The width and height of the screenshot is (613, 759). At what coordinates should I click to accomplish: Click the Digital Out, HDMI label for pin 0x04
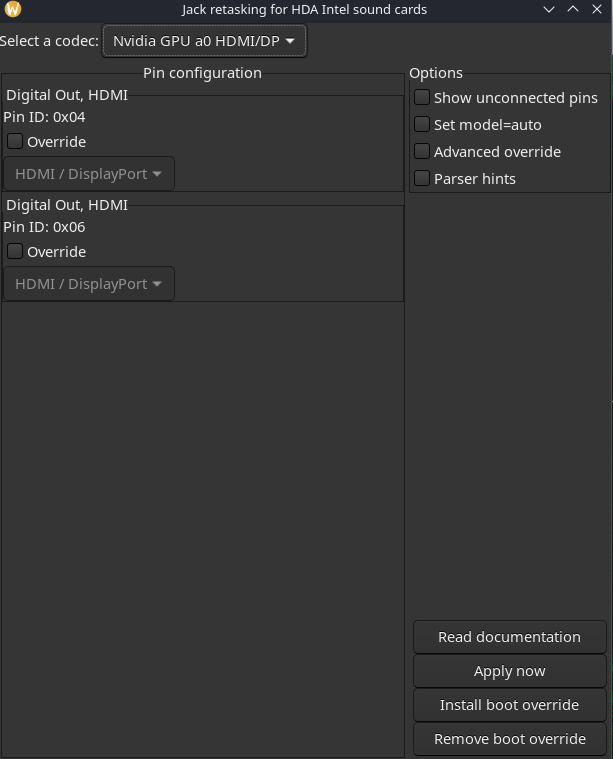point(67,95)
